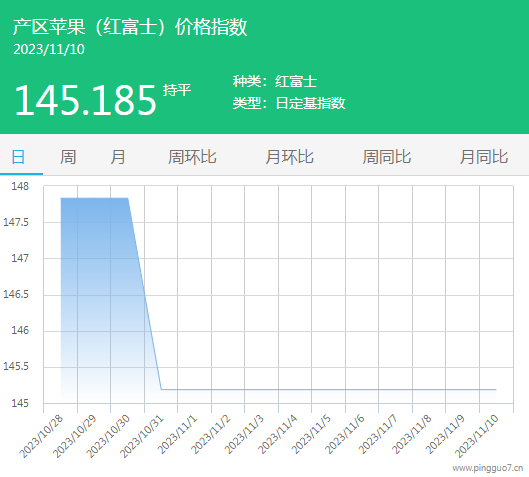Select the 周同比 tab
Image resolution: width=529 pixels, height=477 pixels.
point(387,157)
